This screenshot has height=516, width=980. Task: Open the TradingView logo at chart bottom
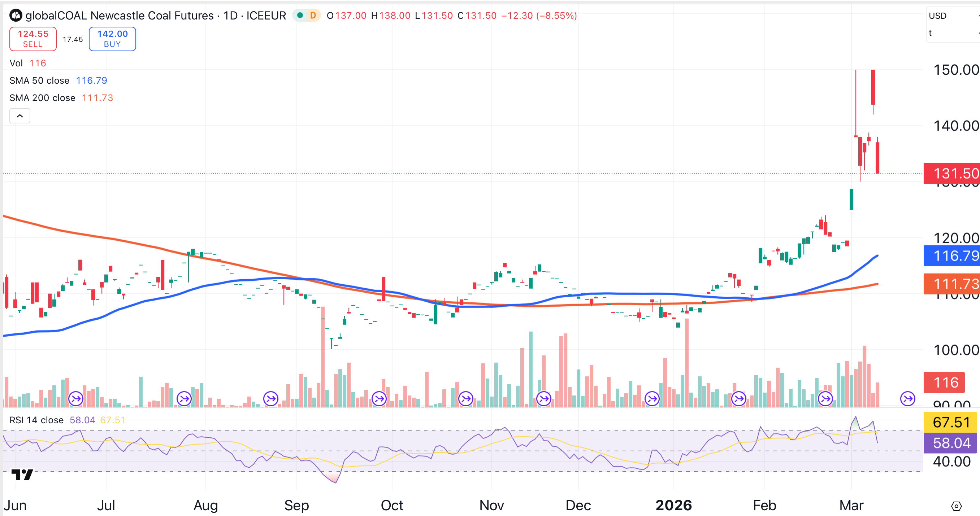click(x=22, y=475)
